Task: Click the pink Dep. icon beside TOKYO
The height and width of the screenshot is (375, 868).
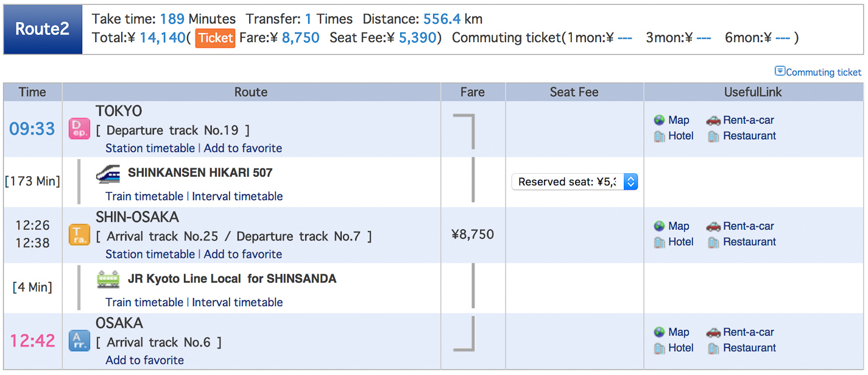Action: point(79,129)
